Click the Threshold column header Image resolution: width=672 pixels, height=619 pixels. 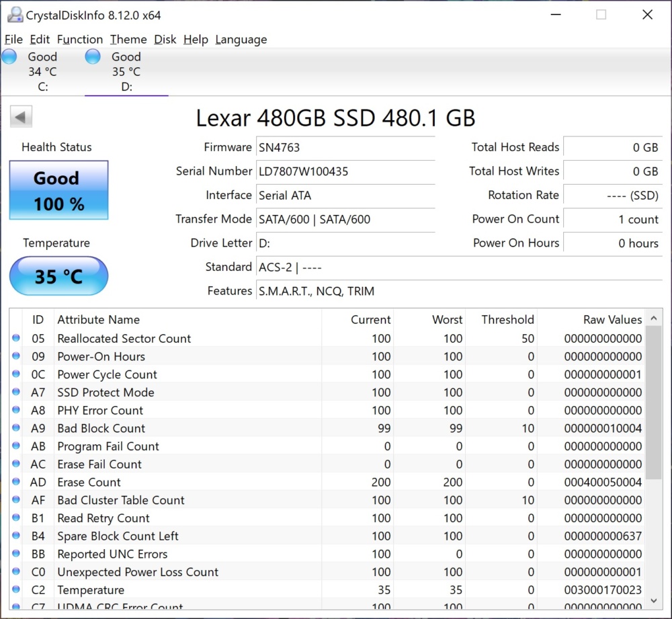(x=501, y=319)
